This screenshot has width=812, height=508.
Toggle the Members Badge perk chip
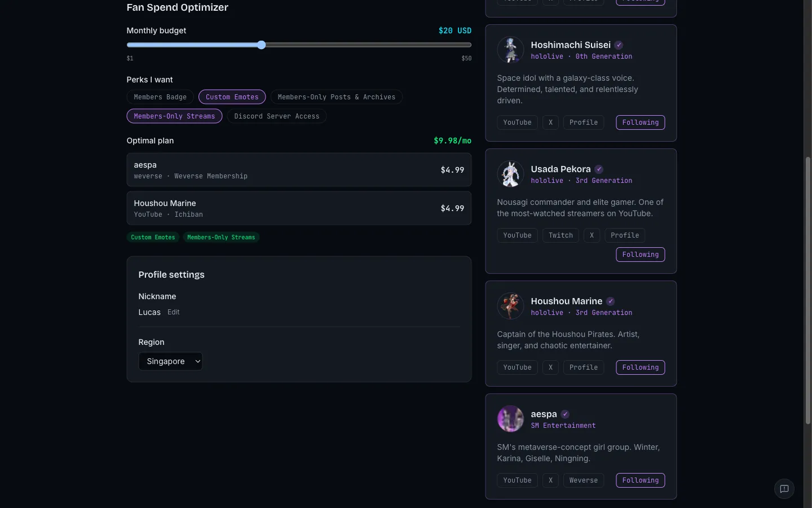click(x=160, y=97)
